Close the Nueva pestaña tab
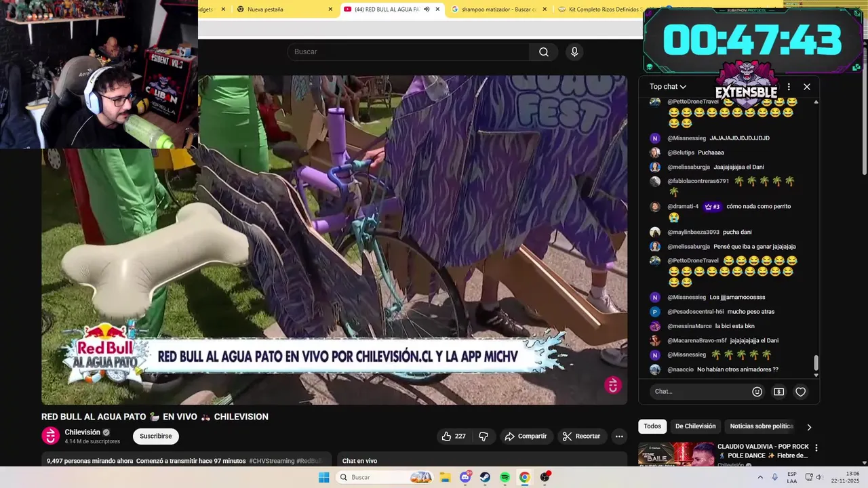 tap(330, 9)
